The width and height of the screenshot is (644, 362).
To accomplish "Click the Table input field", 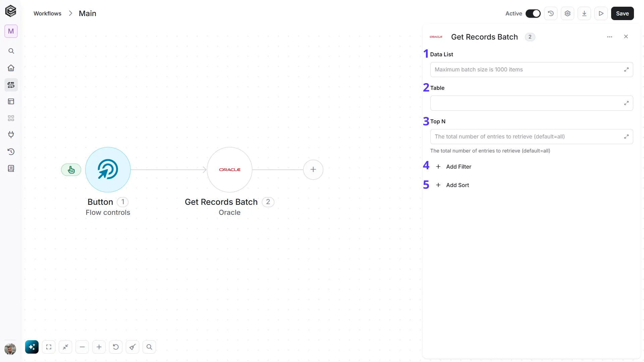I will tap(532, 103).
